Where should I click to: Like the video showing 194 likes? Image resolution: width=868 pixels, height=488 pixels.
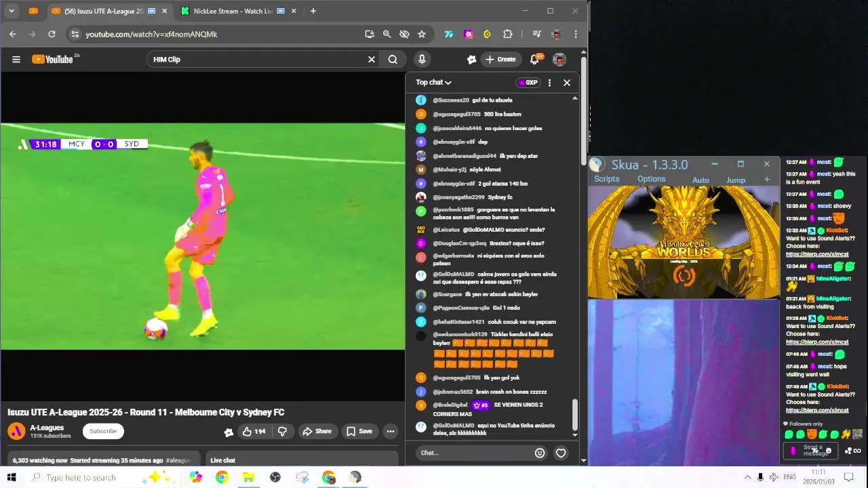point(254,432)
